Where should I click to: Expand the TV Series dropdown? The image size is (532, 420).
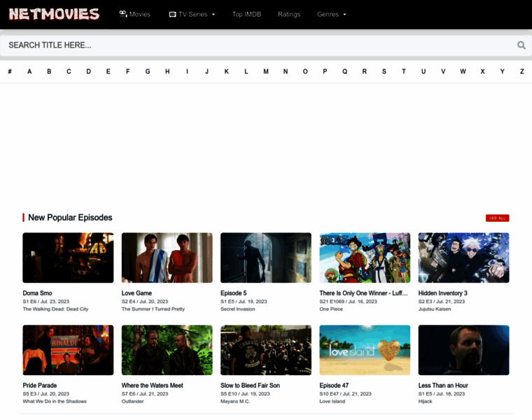point(192,14)
